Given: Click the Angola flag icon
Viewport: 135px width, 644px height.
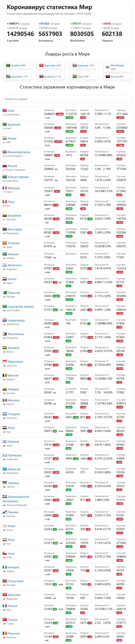Looking at the screenshot, I should pos(108,77).
